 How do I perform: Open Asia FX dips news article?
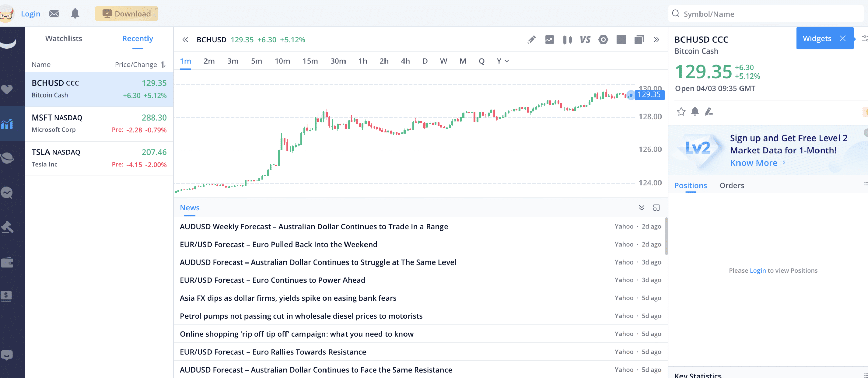[420, 298]
